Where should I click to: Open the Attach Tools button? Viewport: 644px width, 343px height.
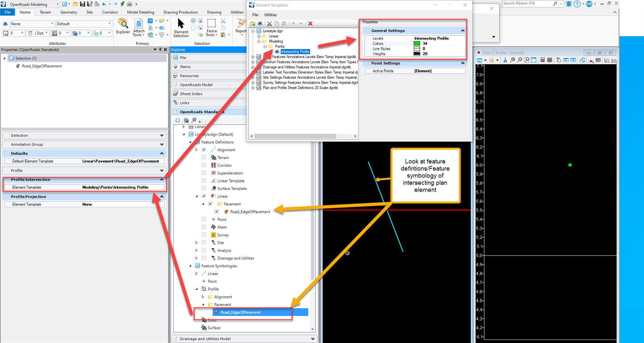pos(139,27)
